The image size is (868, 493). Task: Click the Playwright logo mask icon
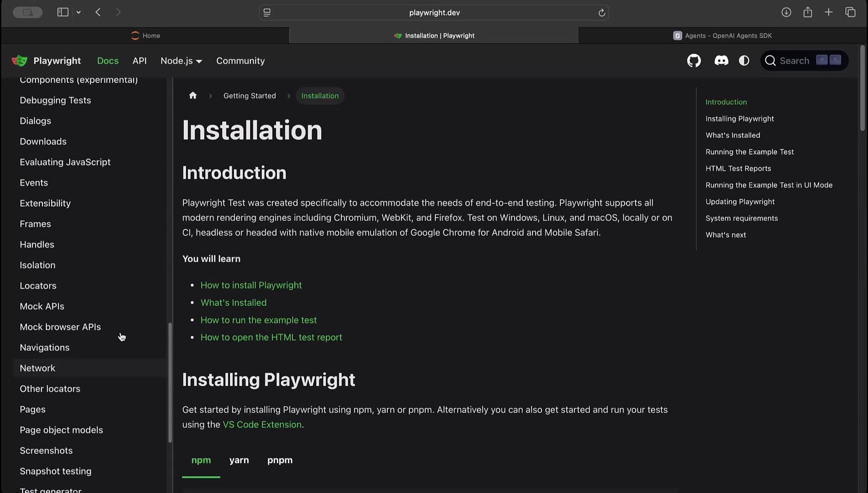click(20, 61)
